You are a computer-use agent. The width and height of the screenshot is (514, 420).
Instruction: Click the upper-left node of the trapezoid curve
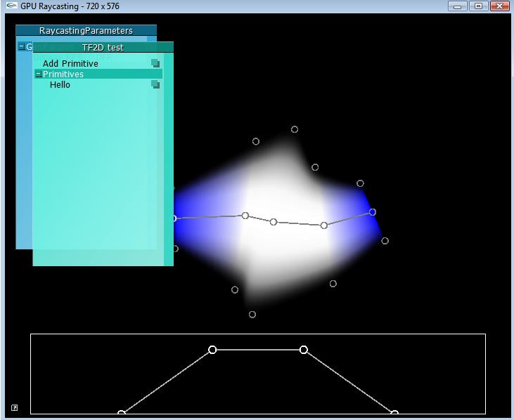(212, 350)
